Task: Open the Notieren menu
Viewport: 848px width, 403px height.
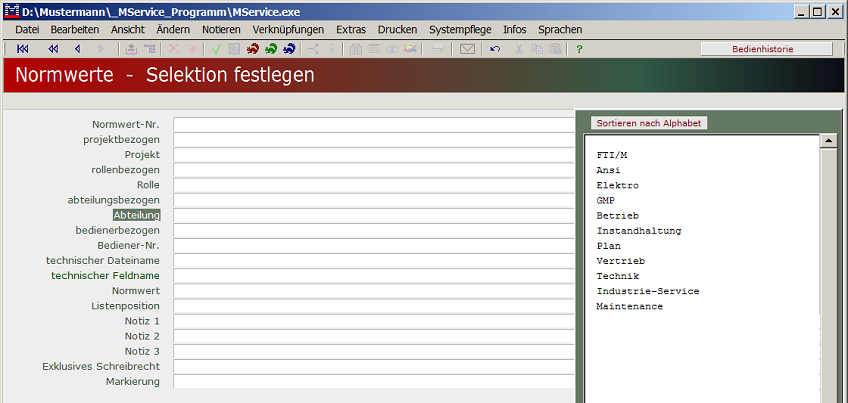Action: 221,30
